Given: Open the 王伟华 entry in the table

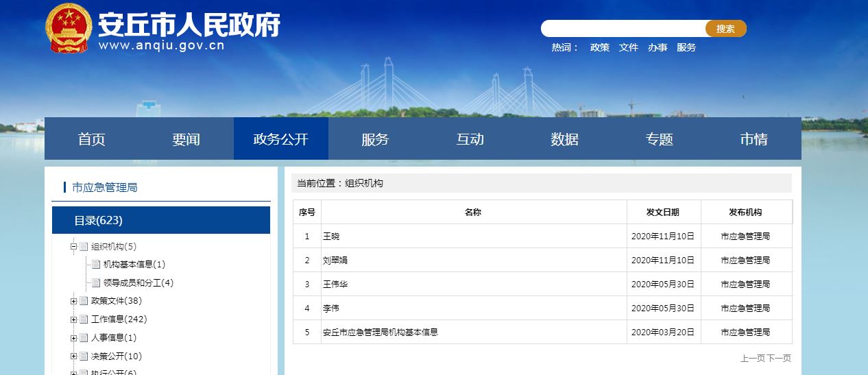Looking at the screenshot, I should point(335,285).
